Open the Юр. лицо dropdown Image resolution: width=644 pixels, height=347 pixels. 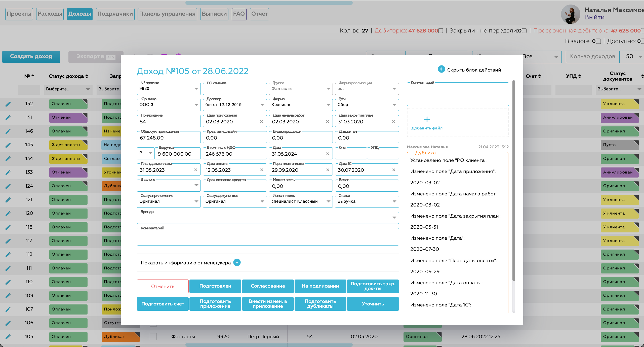[x=196, y=105]
